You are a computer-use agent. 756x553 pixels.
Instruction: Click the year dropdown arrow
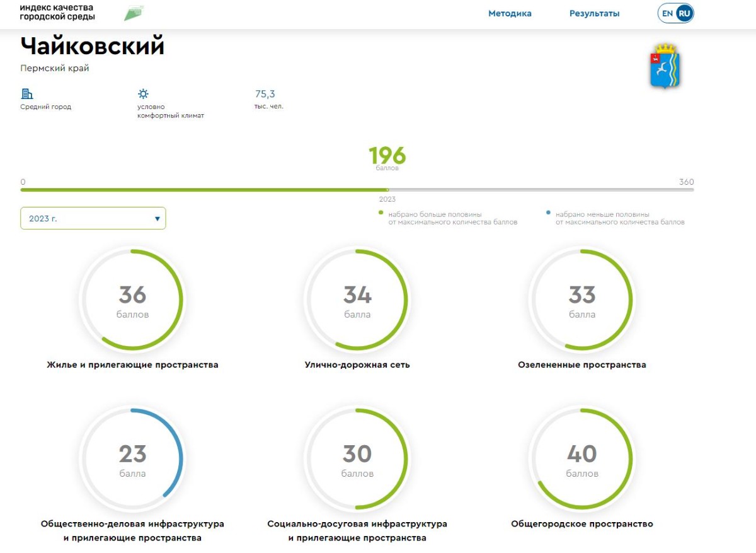157,219
